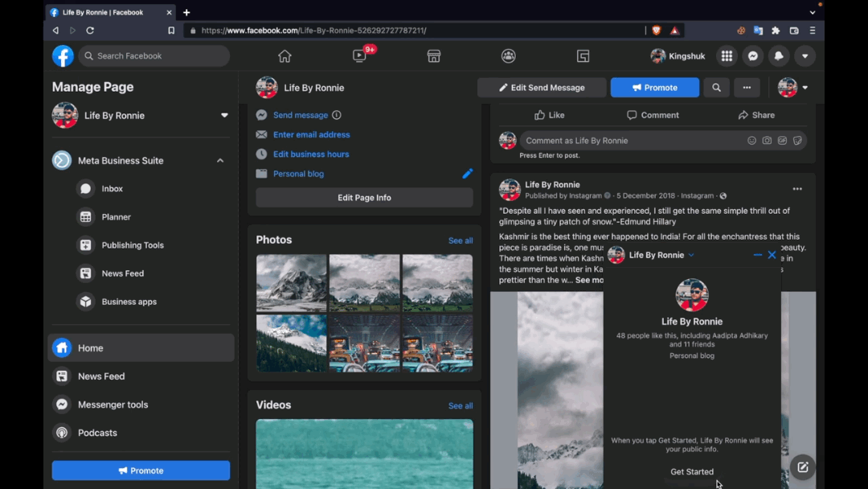Screen dimensions: 868x489
Task: Open the account dropdown arrow in top bar
Action: [805, 56]
